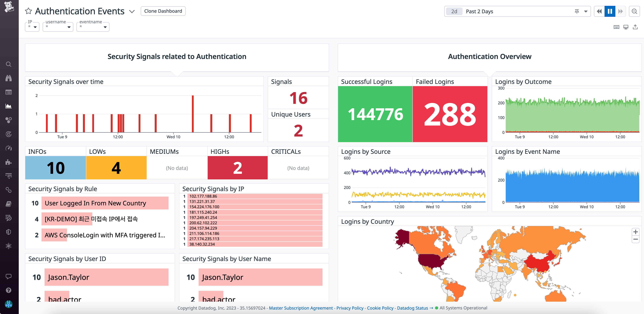Select the Security shield icon in sidebar
This screenshot has width=644, height=314.
click(x=8, y=232)
